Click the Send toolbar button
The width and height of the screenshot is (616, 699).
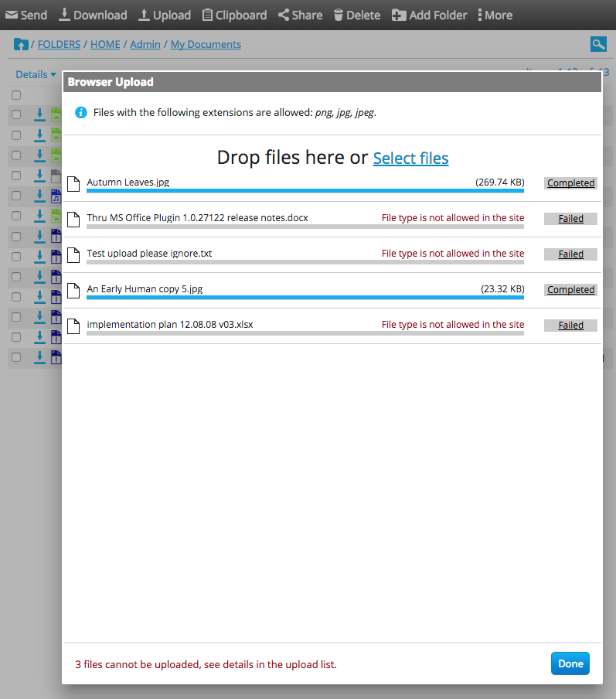pos(26,15)
